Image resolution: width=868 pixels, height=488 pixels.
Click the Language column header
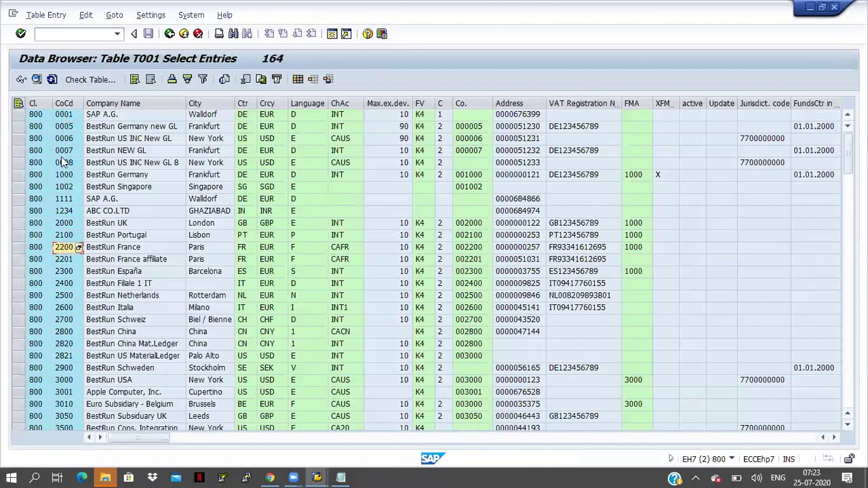308,103
